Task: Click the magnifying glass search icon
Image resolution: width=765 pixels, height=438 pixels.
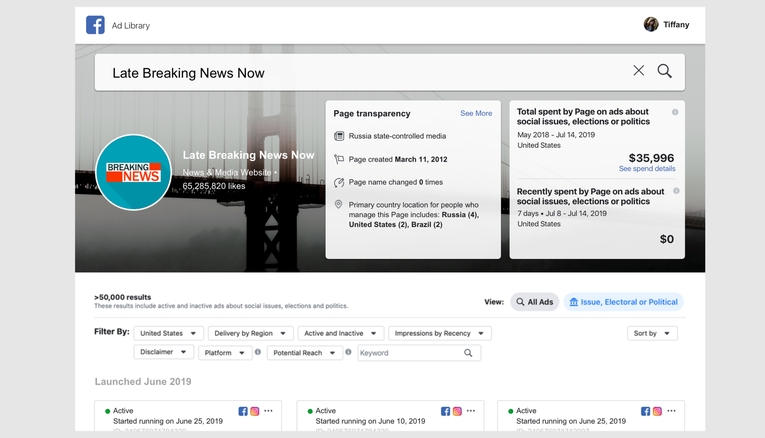Action: tap(664, 71)
